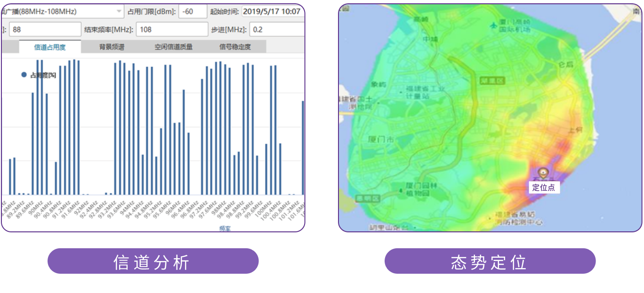Click the airport plane icon on the map

(493, 24)
